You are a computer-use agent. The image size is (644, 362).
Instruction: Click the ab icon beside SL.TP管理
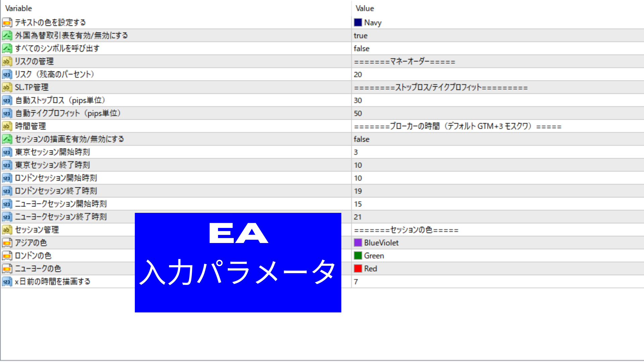coord(7,87)
